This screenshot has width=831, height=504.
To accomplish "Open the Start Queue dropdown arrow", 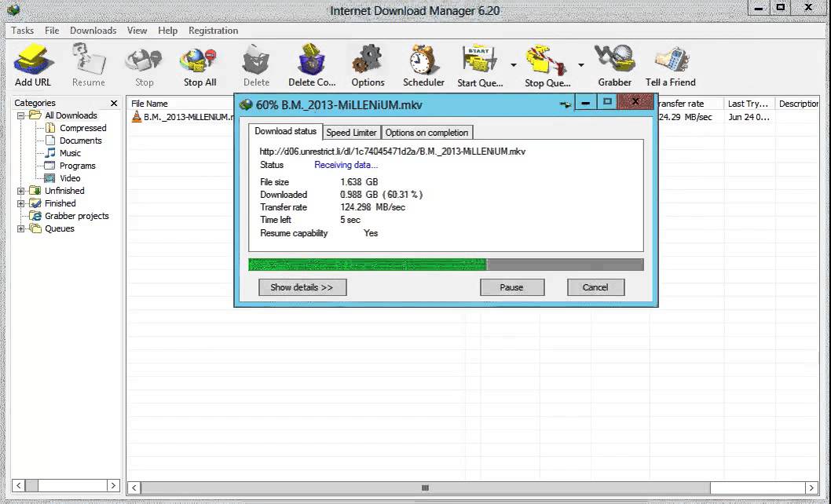I will (514, 65).
